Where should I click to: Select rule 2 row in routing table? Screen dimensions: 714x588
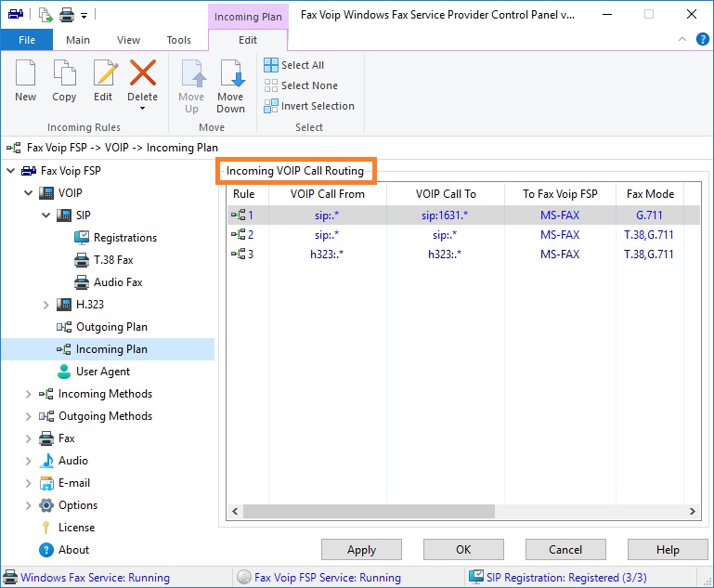[463, 235]
